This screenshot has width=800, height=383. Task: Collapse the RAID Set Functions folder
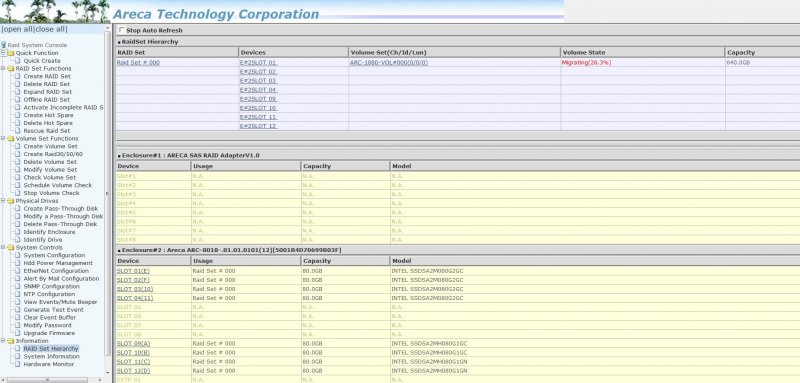3,68
